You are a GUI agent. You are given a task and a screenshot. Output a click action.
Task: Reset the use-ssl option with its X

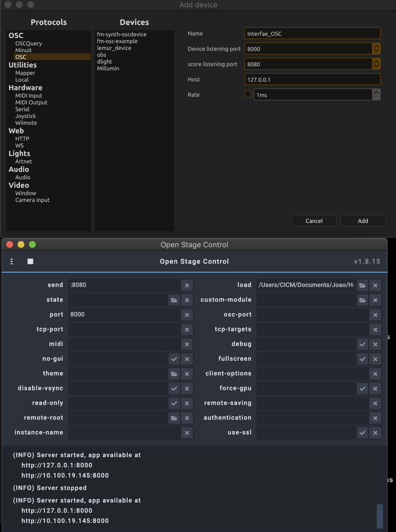[375, 433]
